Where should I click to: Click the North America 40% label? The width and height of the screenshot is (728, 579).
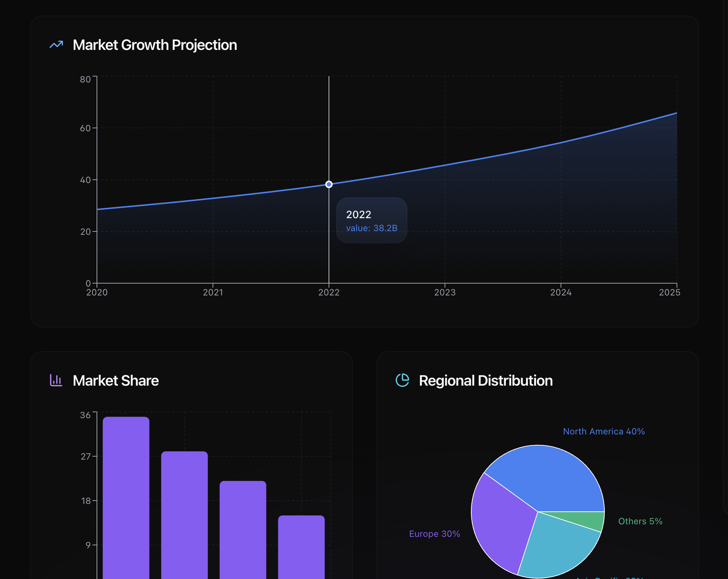click(x=604, y=431)
